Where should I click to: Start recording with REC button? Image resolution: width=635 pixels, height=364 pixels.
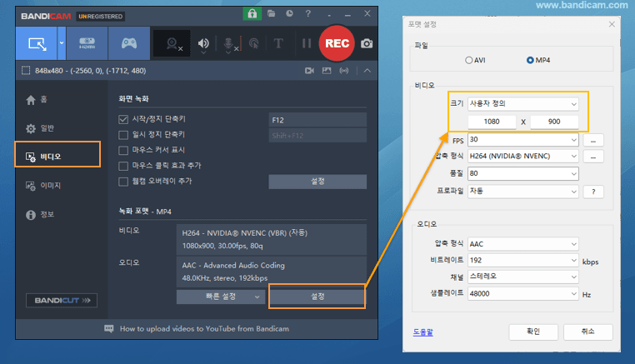point(337,43)
